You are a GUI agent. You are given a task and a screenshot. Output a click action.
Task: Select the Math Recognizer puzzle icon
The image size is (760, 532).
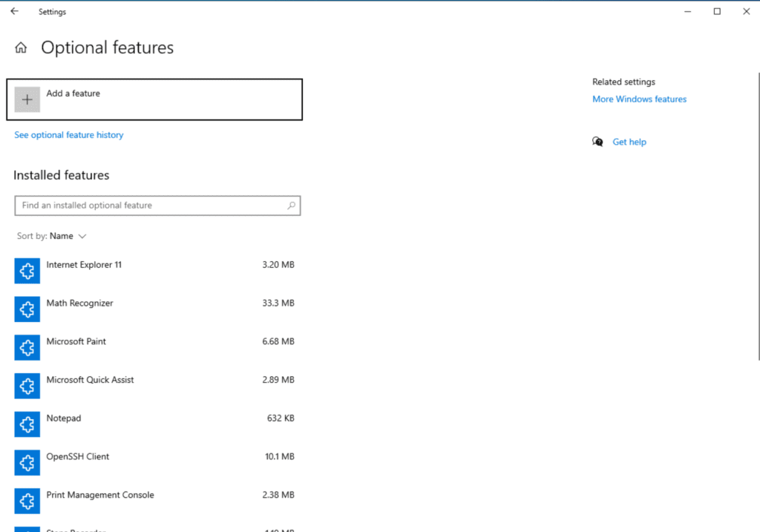point(27,309)
